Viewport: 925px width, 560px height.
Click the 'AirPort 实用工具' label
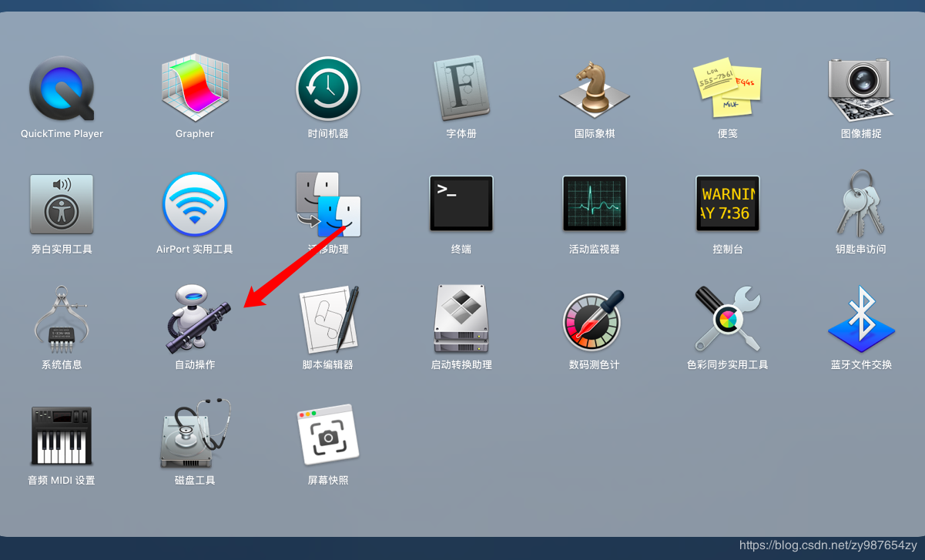coord(195,250)
